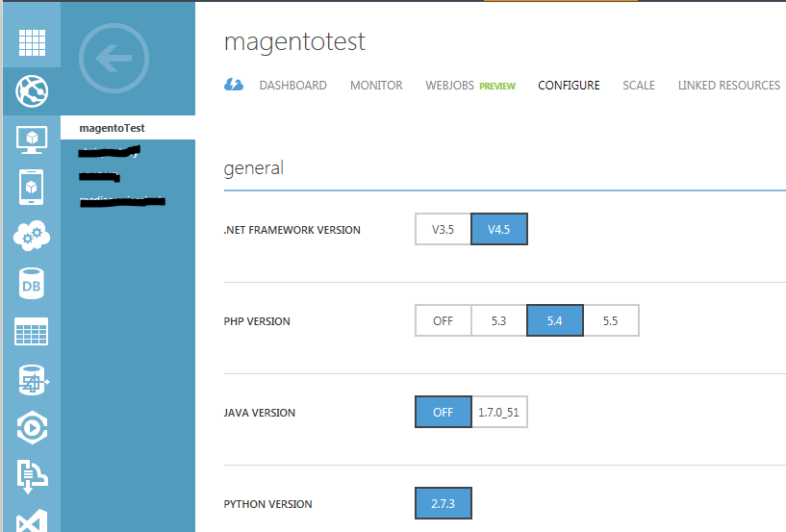Open Visual Studio Online icon
786x532 pixels.
(32, 521)
